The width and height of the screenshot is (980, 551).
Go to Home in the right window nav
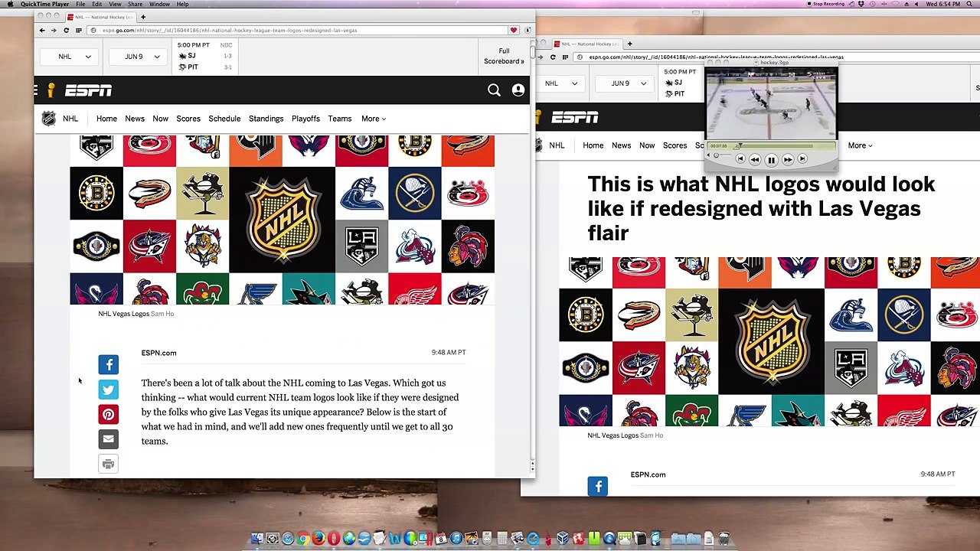(593, 145)
